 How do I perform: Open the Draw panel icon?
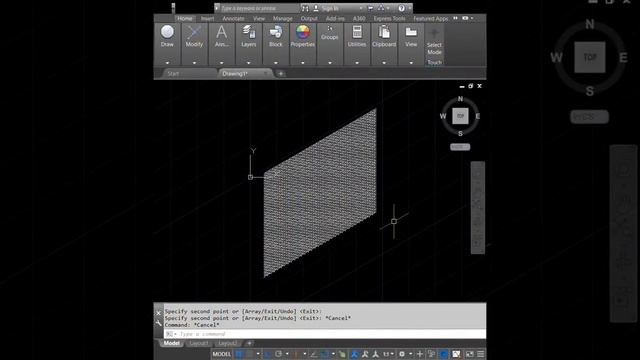[x=167, y=32]
